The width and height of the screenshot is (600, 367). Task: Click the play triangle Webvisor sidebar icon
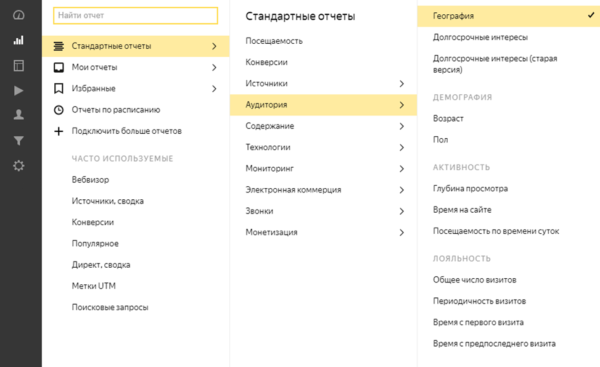click(18, 90)
